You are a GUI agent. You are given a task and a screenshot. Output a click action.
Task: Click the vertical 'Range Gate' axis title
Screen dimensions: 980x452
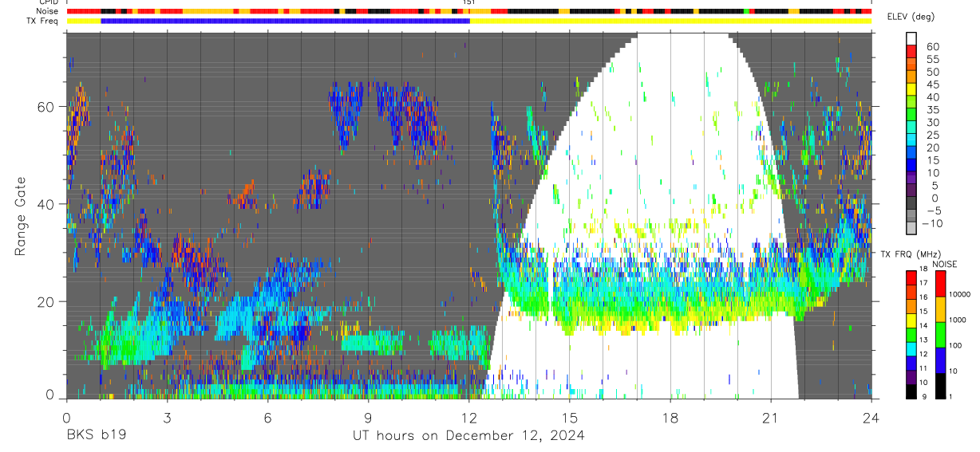[21, 217]
